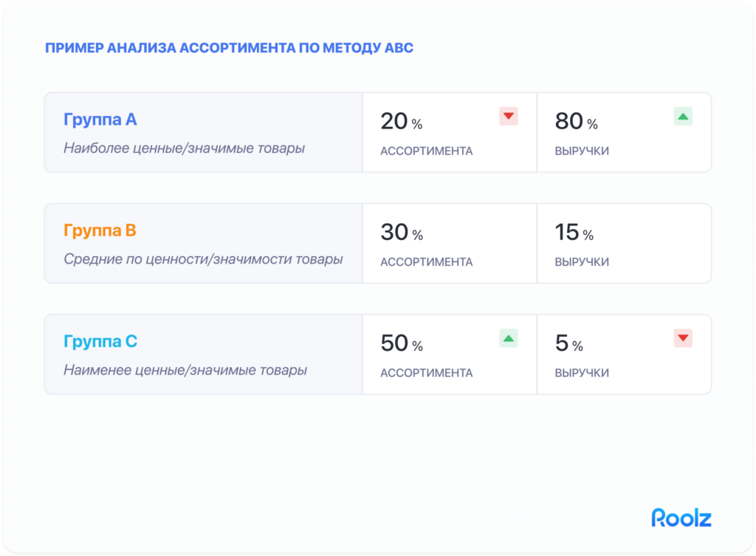The height and width of the screenshot is (556, 756).
Task: Select the Группа B heading
Action: 100,231
